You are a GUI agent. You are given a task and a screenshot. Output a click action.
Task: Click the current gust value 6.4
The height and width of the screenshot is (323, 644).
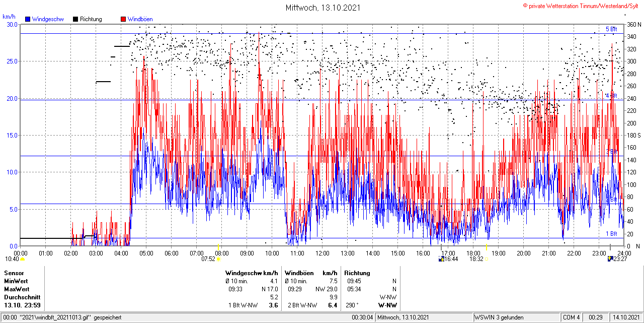tap(333, 305)
